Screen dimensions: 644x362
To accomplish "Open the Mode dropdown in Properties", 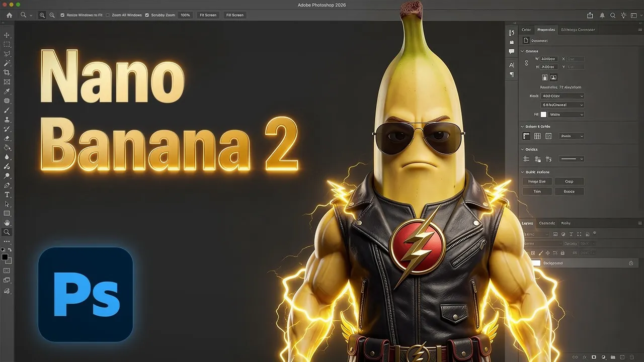I will pos(562,96).
